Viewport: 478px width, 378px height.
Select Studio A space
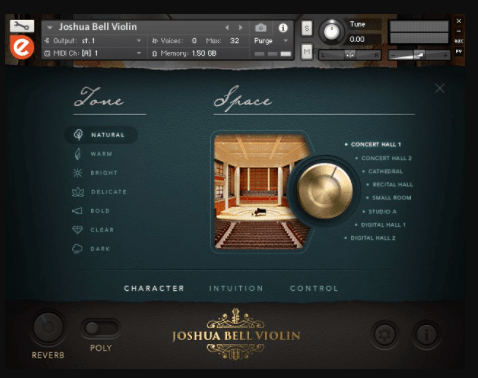point(380,212)
